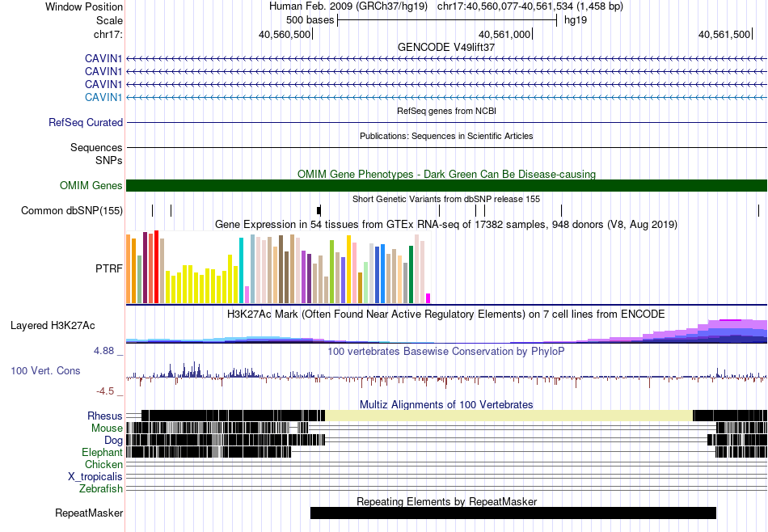
Task: Click the Scale label
Action: (x=109, y=20)
